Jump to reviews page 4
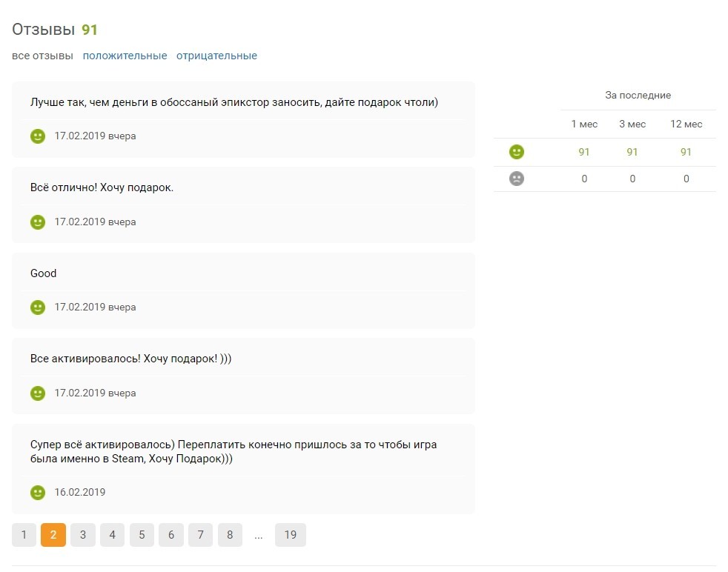 (x=113, y=535)
